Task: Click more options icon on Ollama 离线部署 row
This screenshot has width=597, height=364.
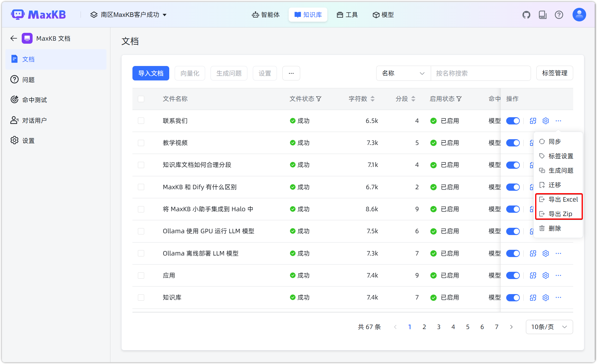Action: pos(558,253)
